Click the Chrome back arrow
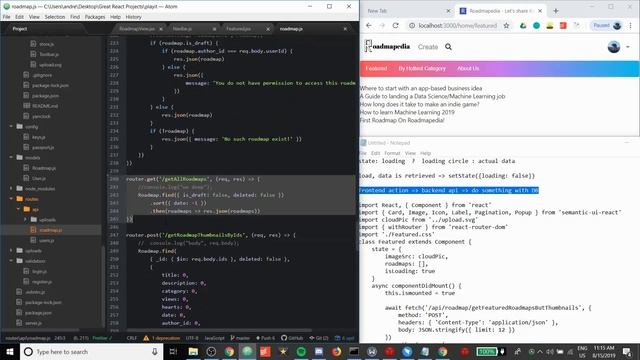The width and height of the screenshot is (640, 360). click(369, 25)
